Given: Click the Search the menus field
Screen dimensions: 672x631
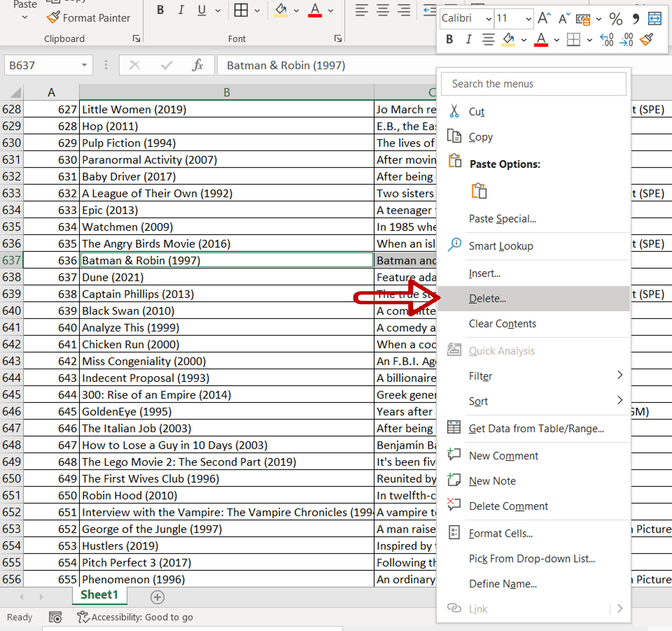Looking at the screenshot, I should 533,84.
